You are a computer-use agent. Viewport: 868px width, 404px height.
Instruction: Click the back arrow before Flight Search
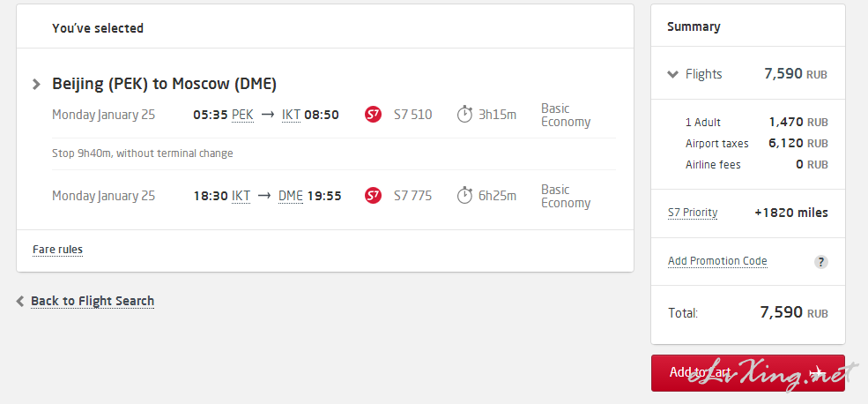point(20,302)
